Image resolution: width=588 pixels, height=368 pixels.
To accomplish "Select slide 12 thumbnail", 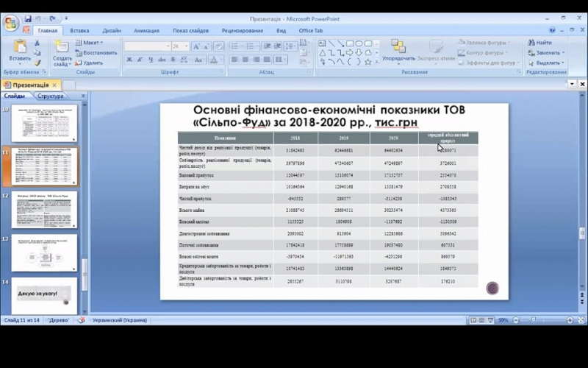I will pyautogui.click(x=44, y=210).
